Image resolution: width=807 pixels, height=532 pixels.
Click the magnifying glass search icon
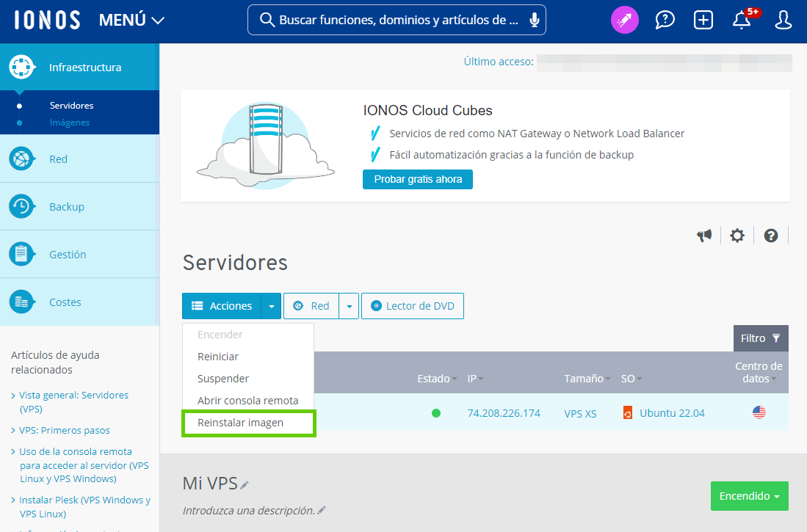(x=267, y=20)
